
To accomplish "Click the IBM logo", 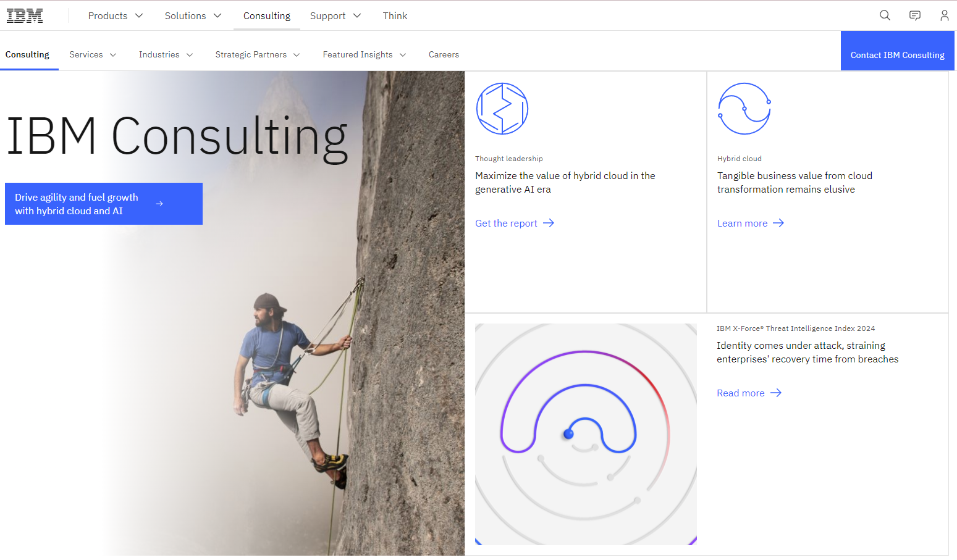I will point(25,16).
